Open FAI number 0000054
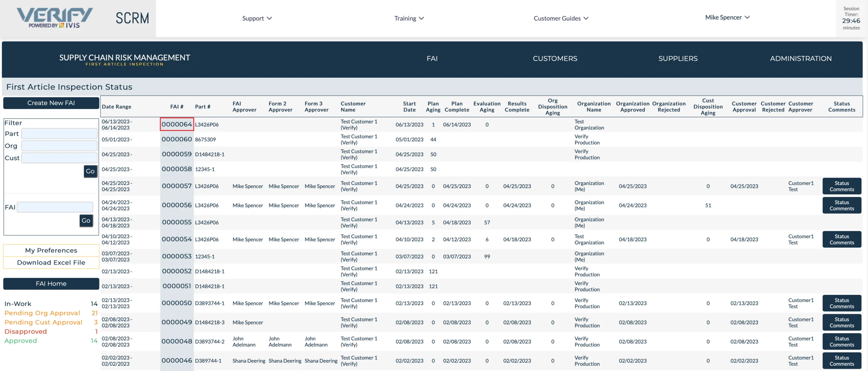The image size is (868, 371). click(x=177, y=239)
